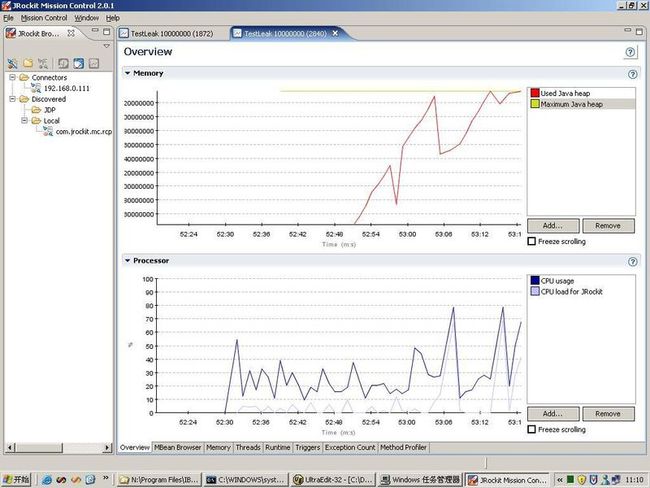Click browser panel horizontal scrollbar right arrow
Screen dimensions: 650x488
[x=107, y=447]
